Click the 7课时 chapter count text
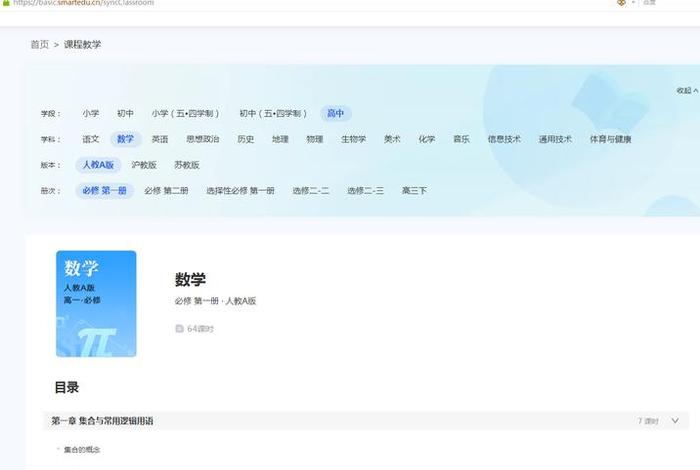 coord(648,421)
